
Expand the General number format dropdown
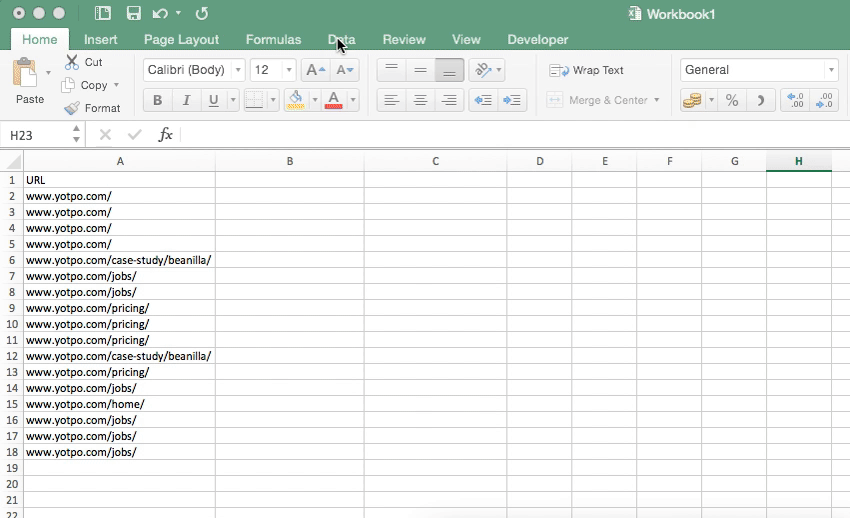830,70
